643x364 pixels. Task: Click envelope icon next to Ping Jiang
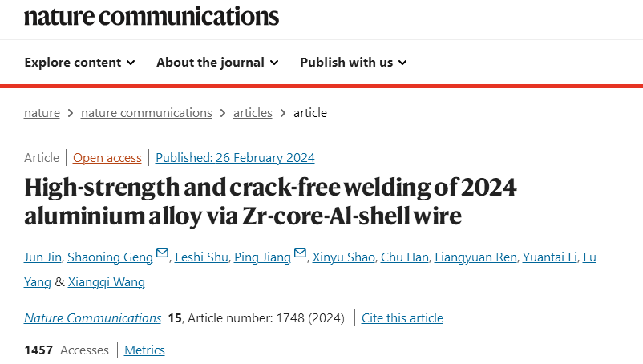301,254
